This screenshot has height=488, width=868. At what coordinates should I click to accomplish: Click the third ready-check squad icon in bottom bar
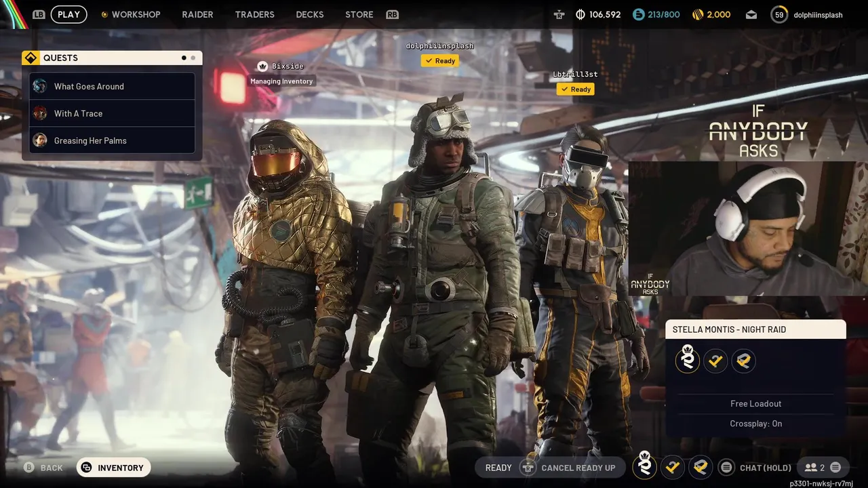(x=701, y=467)
